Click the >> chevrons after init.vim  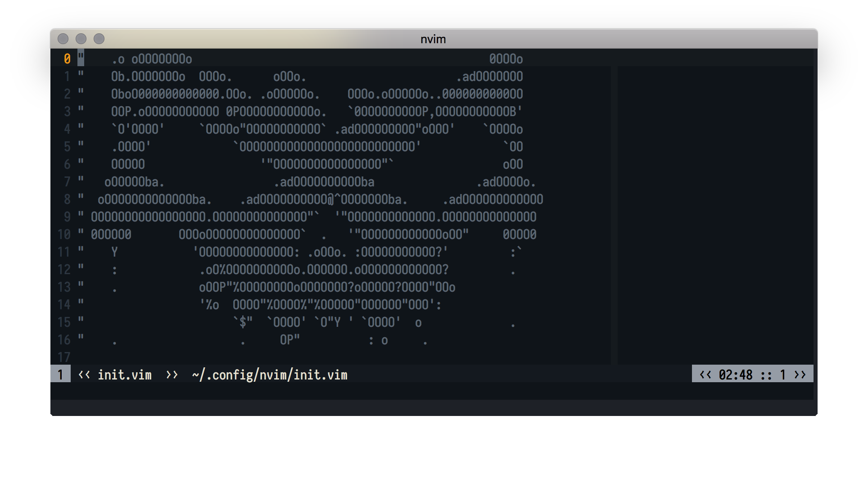(172, 375)
